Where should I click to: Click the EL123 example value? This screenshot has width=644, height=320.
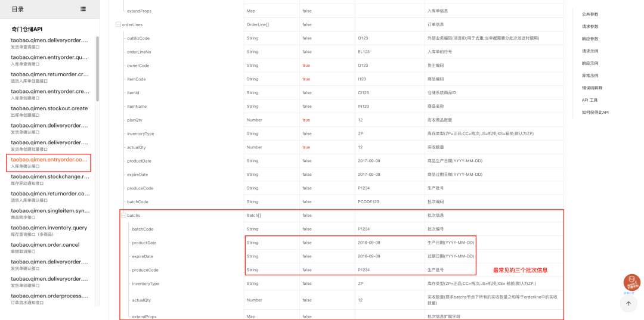coord(364,52)
